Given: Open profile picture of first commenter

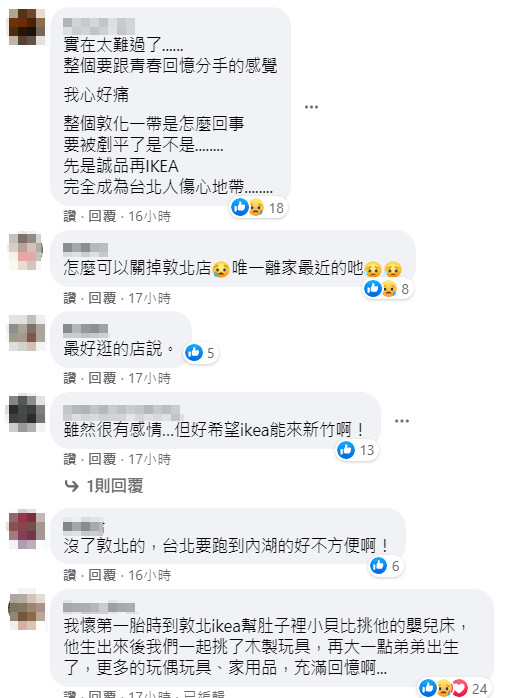Looking at the screenshot, I should click(27, 27).
